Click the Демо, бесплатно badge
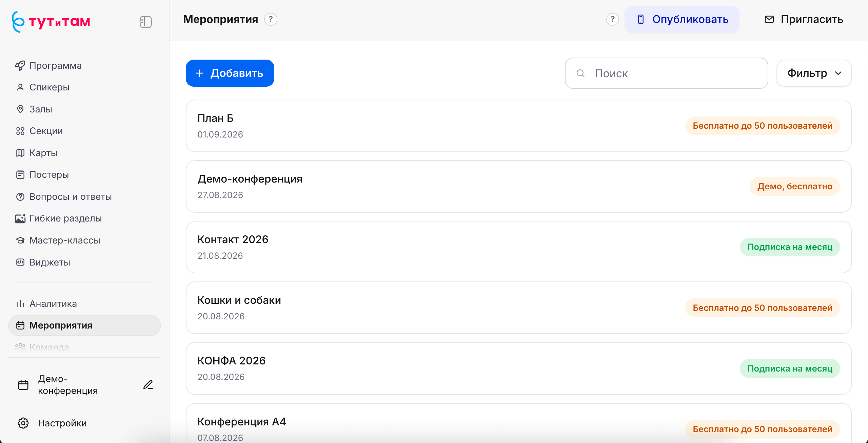 click(x=795, y=186)
